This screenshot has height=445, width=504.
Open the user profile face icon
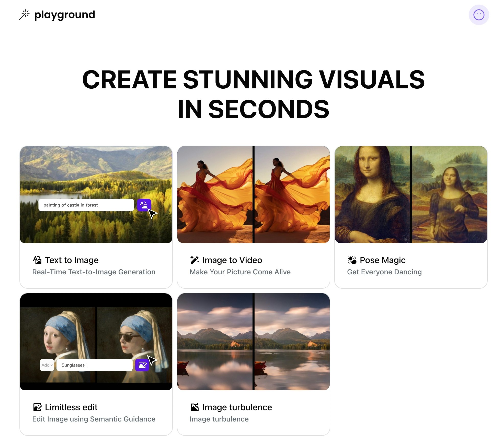478,15
